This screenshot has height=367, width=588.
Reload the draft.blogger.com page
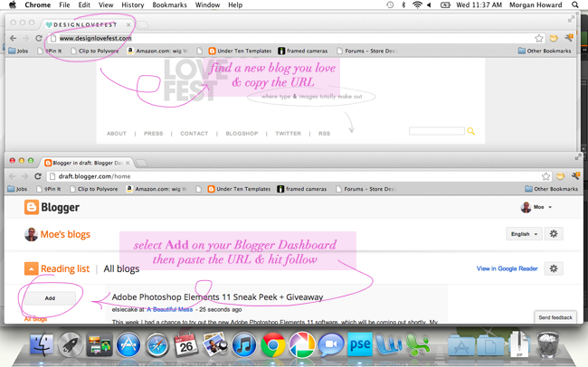coord(38,176)
